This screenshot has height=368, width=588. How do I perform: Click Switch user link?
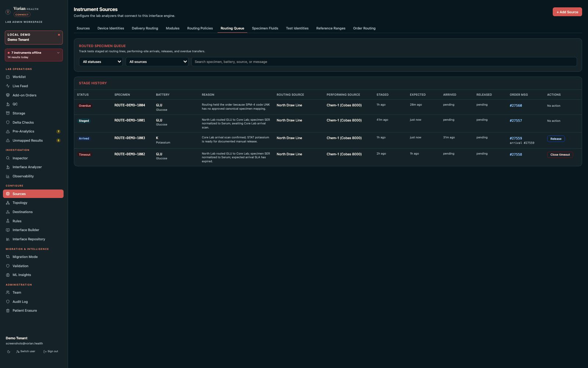26,351
